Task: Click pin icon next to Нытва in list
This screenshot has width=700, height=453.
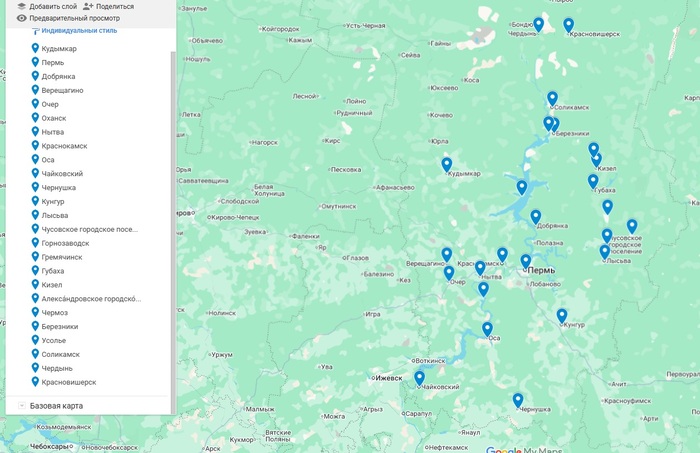Action: click(x=35, y=131)
